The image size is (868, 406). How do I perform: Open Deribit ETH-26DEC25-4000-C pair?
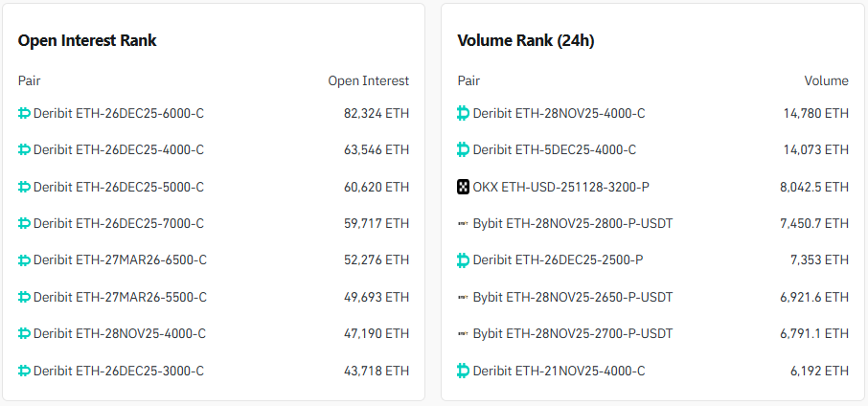tap(119, 149)
